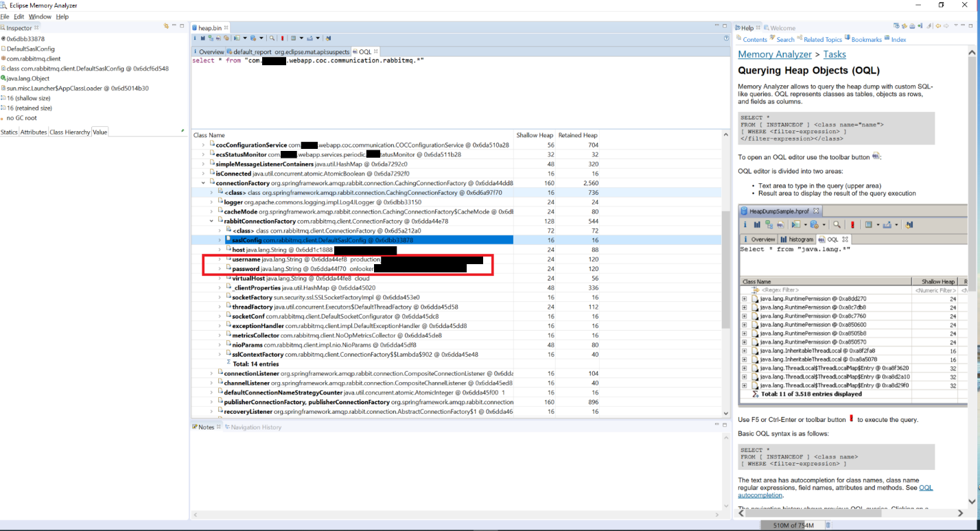Viewport: 980px width, 531px height.
Task: Expand the threadFactory tree node
Action: 219,307
